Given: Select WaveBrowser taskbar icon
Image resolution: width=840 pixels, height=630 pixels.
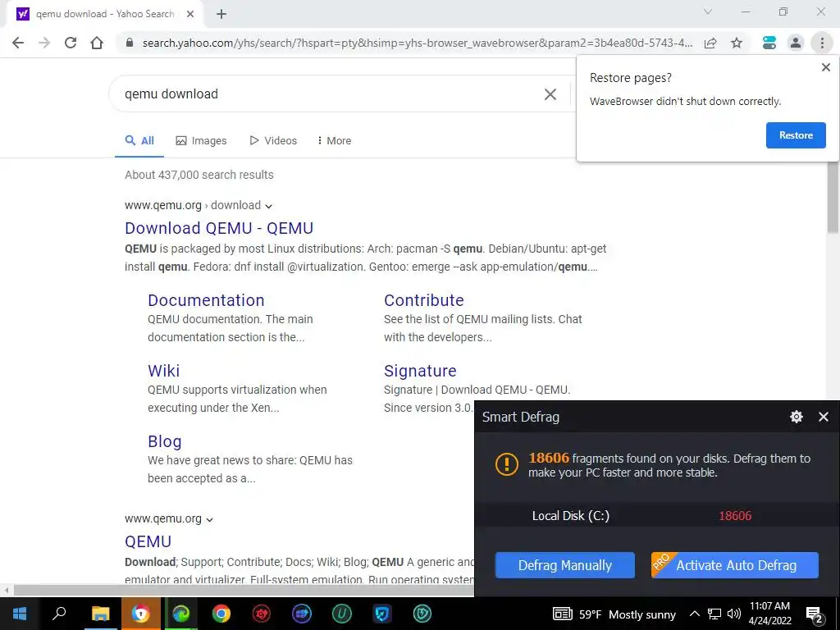Looking at the screenshot, I should [141, 614].
